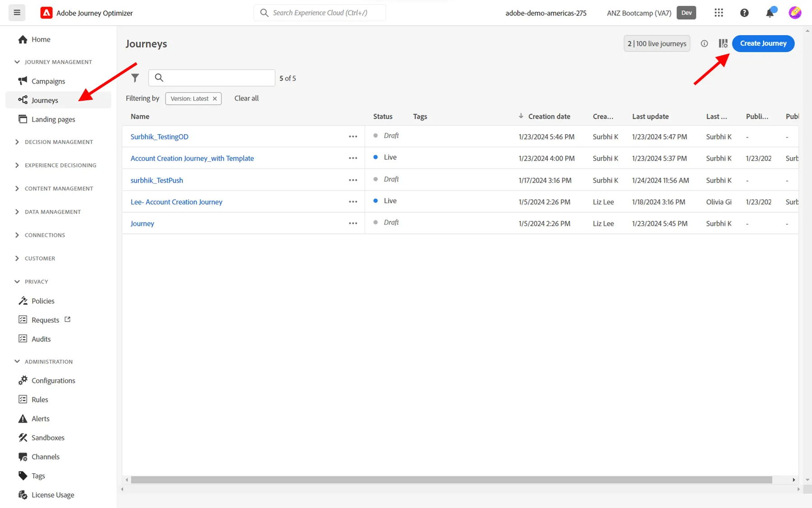Open Account Creation Journey_with Template link
812x508 pixels.
[192, 158]
